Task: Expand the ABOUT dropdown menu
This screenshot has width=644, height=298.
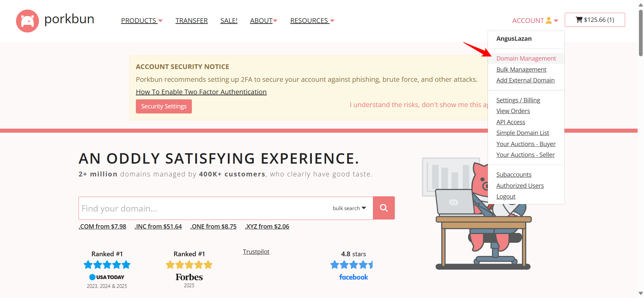Action: (x=264, y=21)
